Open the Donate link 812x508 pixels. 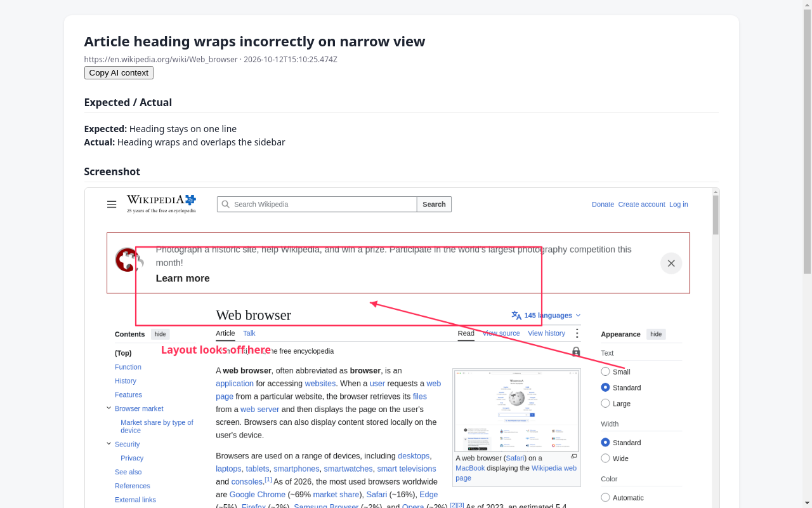point(603,204)
